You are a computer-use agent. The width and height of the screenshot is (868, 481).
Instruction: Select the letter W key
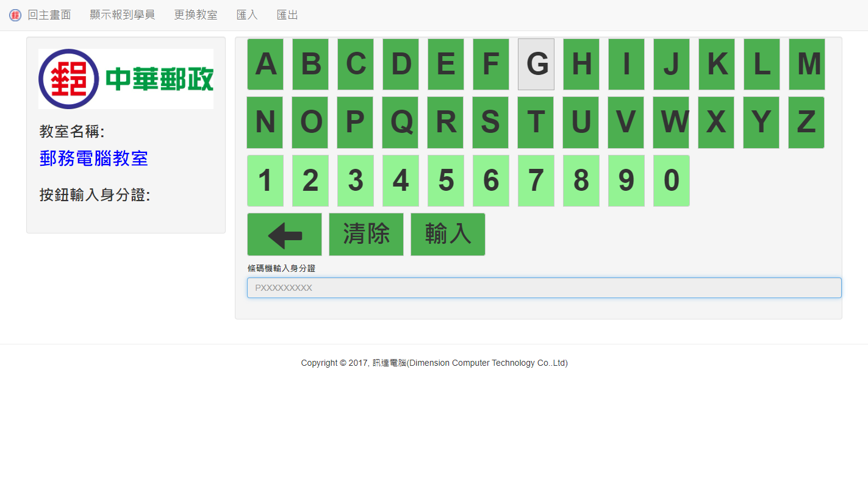point(671,123)
